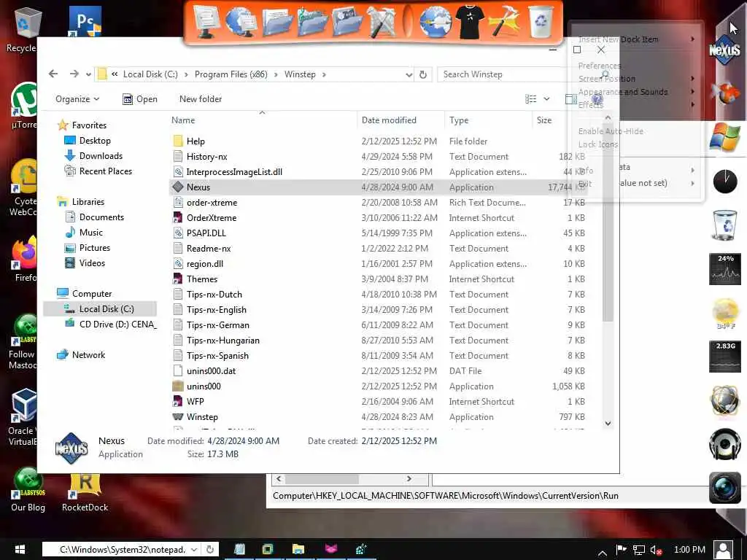Click the weather sun module in the side dock

724,314
